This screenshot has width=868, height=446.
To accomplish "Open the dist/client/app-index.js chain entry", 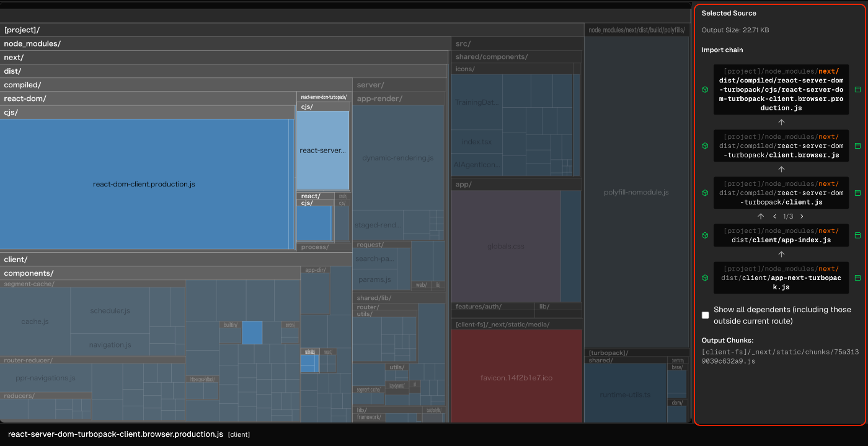I will click(781, 235).
